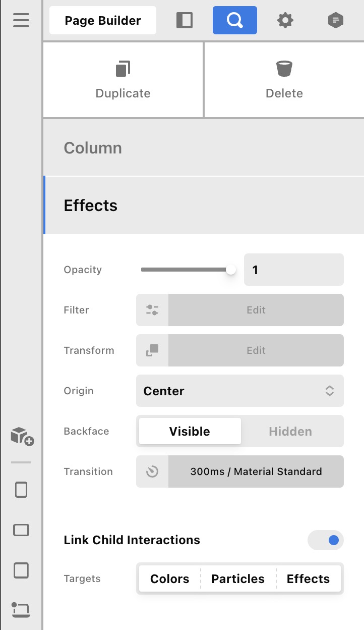364x630 pixels.
Task: Click the magnifier inspector icon
Action: click(235, 20)
